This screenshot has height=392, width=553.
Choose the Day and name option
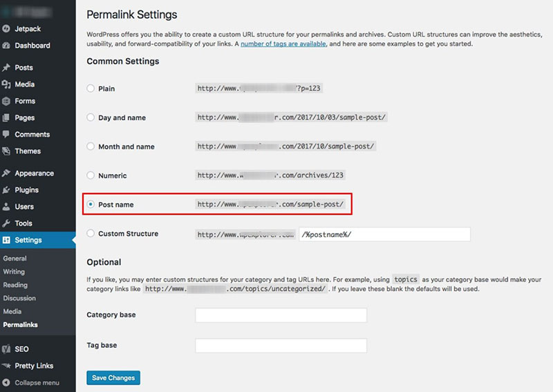[91, 117]
